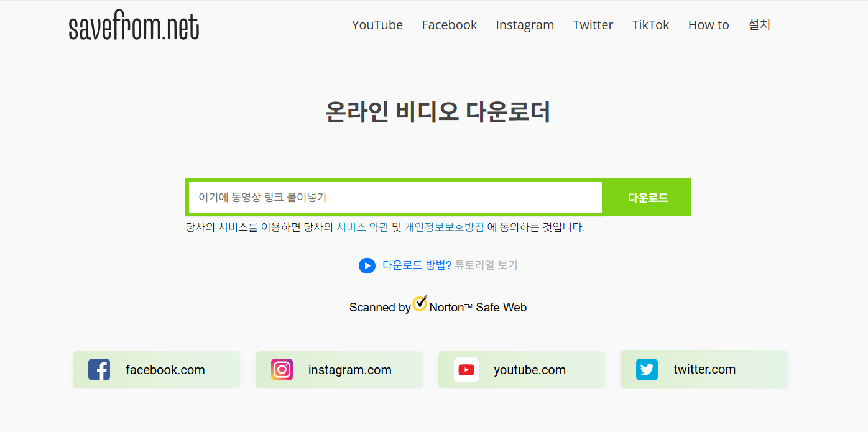Open the facebook.com card link
Viewport: 868px width, 432px height.
(x=156, y=370)
